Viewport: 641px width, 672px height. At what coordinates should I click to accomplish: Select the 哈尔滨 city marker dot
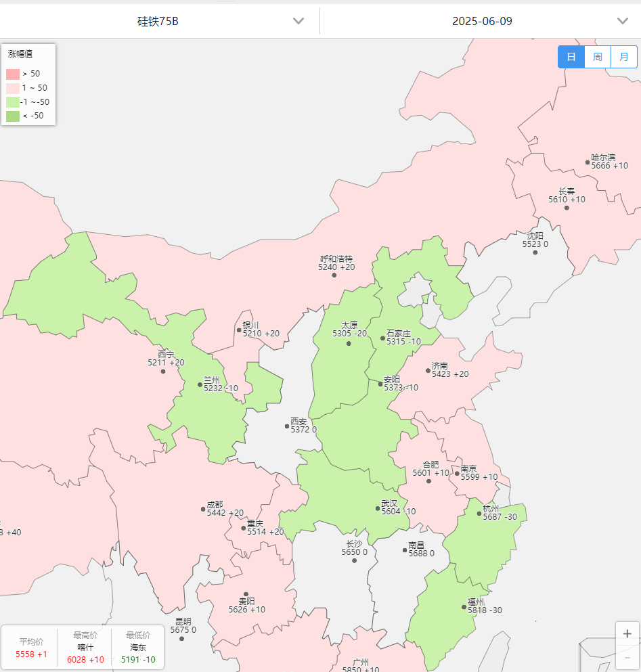coord(588,162)
